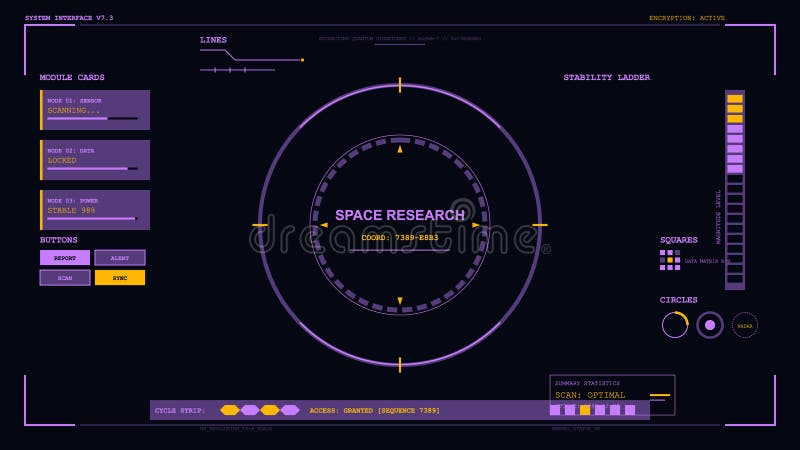
Task: Click the LOCKED card progress bar
Action: [92, 168]
